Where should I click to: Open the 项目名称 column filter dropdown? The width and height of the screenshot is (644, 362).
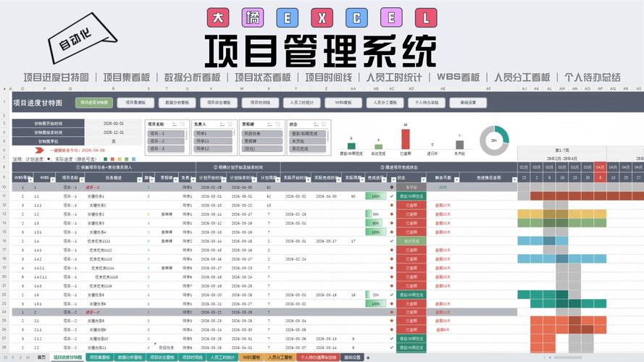coord(82,180)
